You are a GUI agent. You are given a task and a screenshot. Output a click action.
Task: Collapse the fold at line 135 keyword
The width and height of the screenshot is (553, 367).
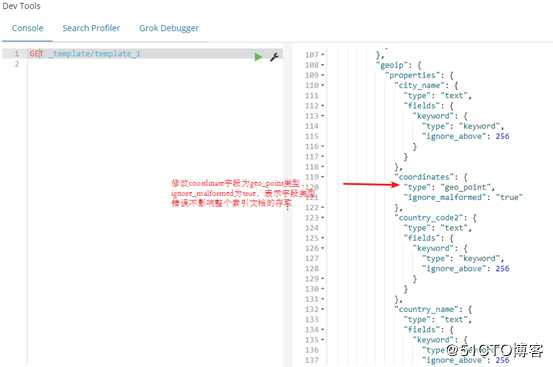(x=323, y=340)
